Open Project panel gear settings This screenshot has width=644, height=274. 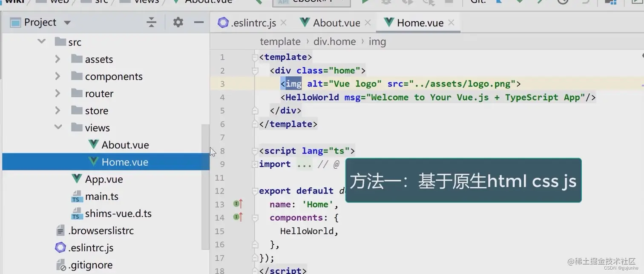(x=178, y=22)
